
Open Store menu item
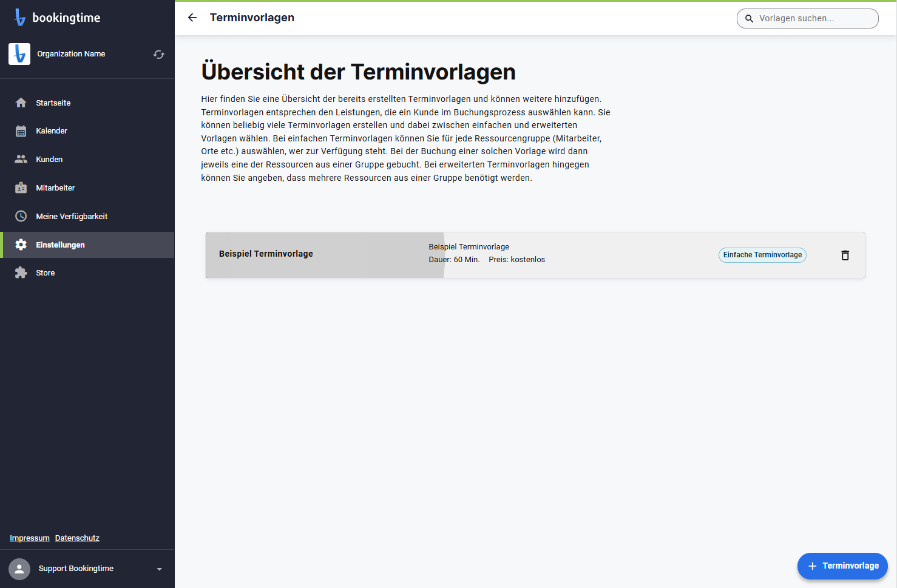tap(87, 272)
